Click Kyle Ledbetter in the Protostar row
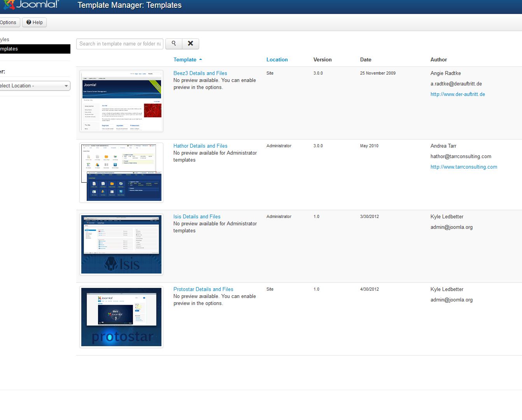 [x=447, y=289]
